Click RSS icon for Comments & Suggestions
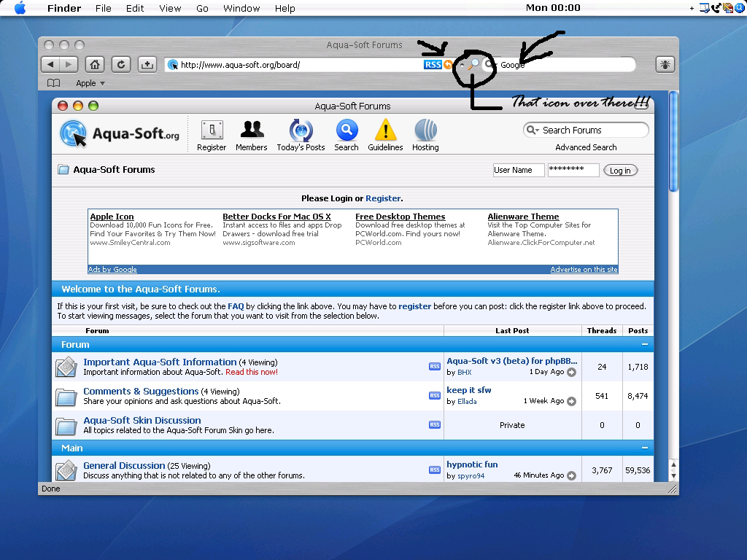Viewport: 747px width, 560px height. click(435, 395)
